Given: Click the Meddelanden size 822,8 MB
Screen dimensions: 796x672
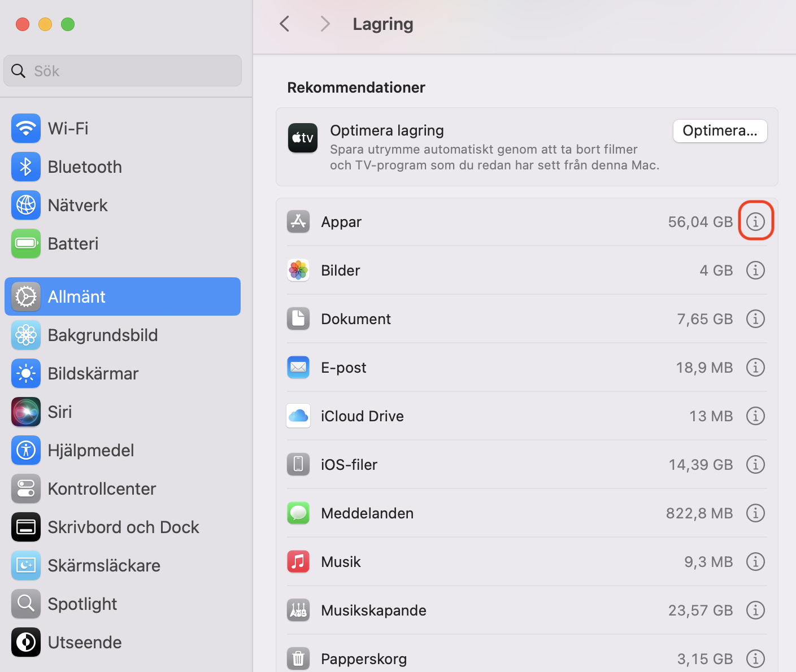Looking at the screenshot, I should 699,513.
